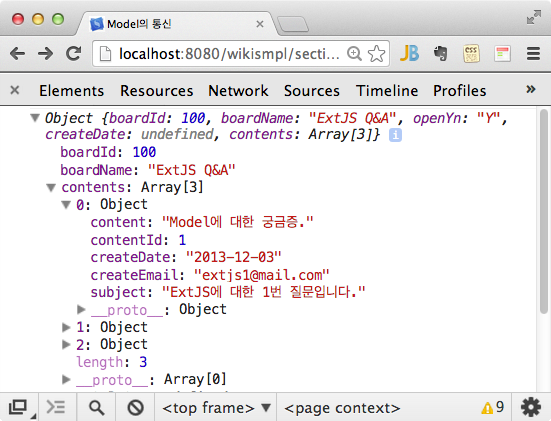Viewport: 551px width, 421px height.
Task: Open the <top frame> dropdown
Action: (216, 408)
